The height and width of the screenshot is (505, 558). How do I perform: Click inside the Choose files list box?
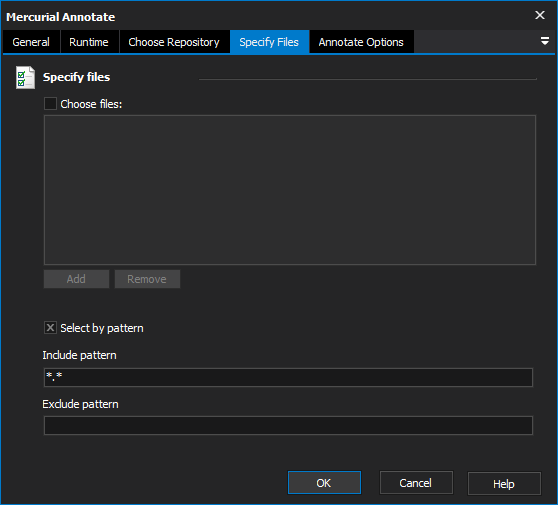290,190
